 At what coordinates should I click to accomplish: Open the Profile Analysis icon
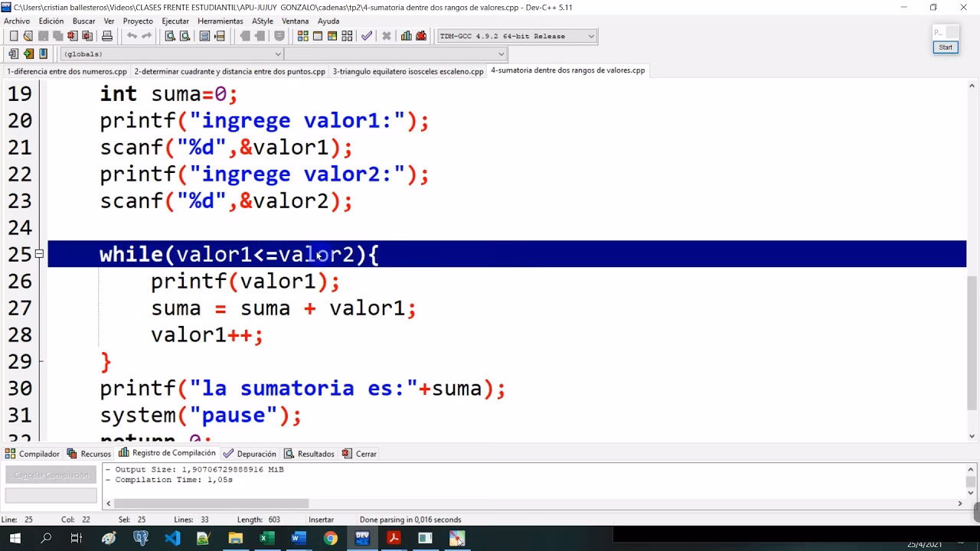pos(407,36)
